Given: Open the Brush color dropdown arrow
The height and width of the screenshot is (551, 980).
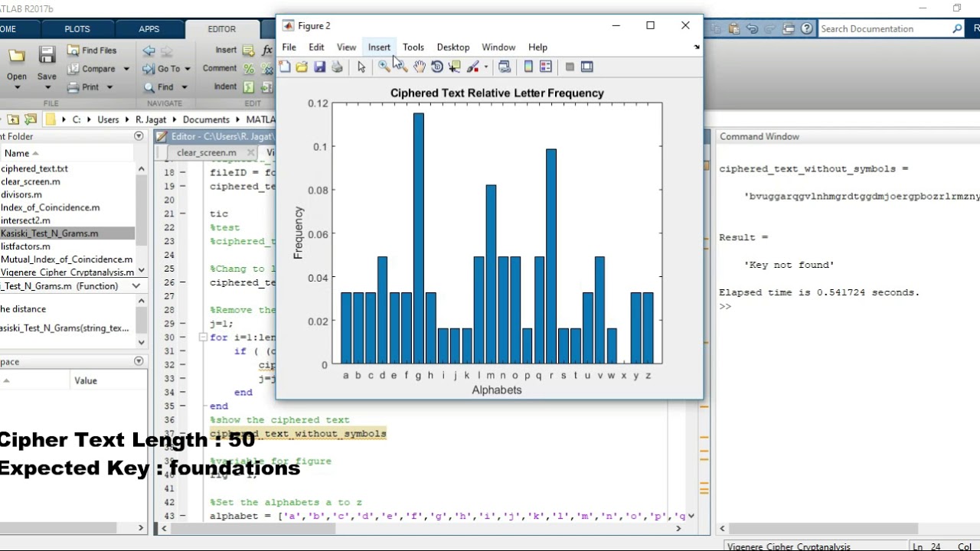Looking at the screenshot, I should click(x=485, y=67).
